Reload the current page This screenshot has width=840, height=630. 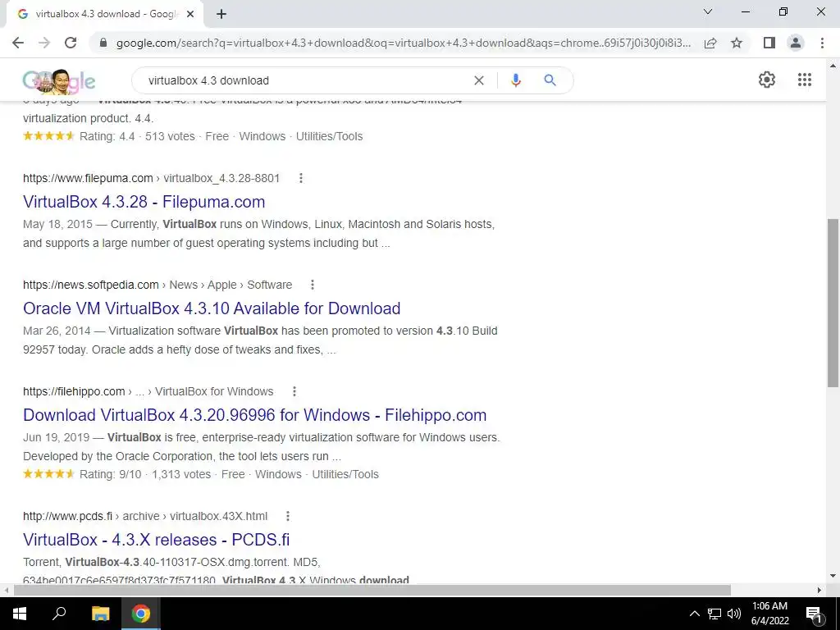click(x=71, y=43)
